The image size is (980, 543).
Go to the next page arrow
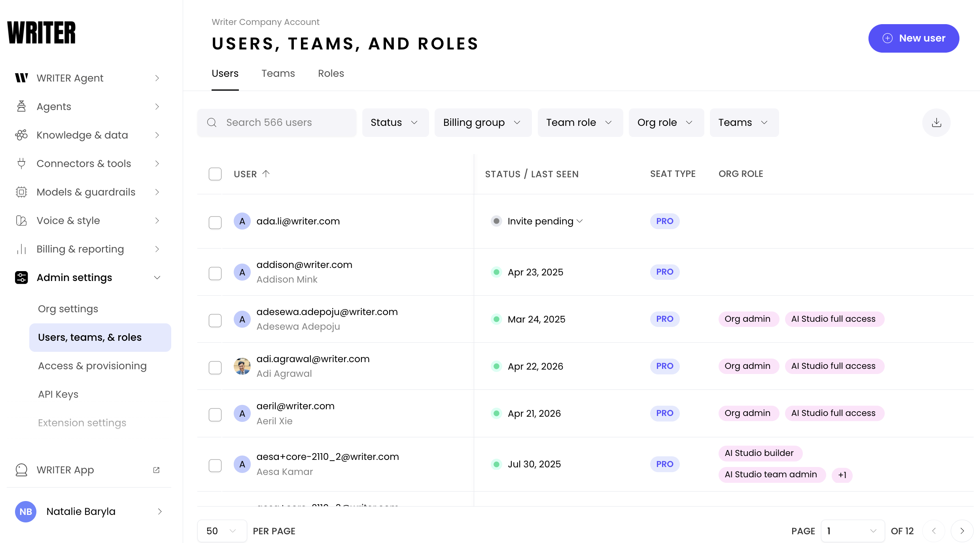[962, 531]
